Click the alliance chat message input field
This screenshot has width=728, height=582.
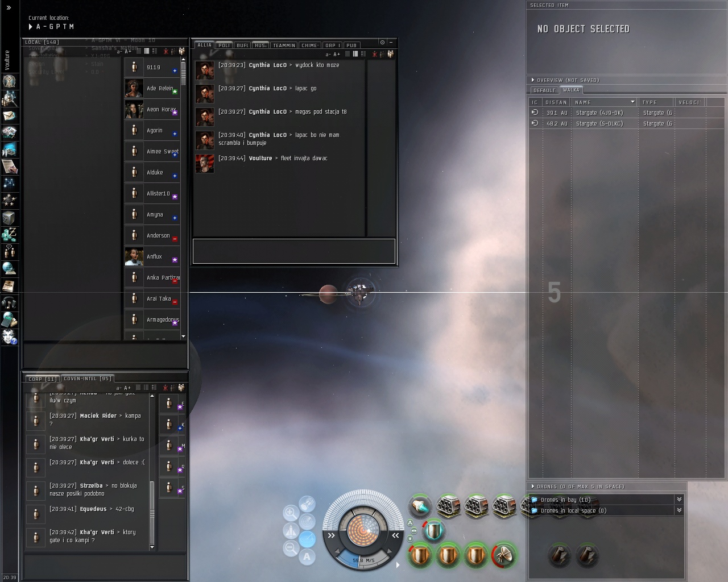[x=294, y=251]
